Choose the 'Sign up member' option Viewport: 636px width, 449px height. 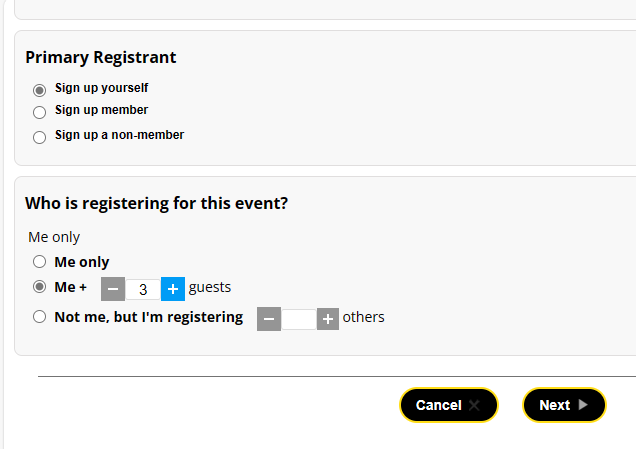(x=40, y=112)
